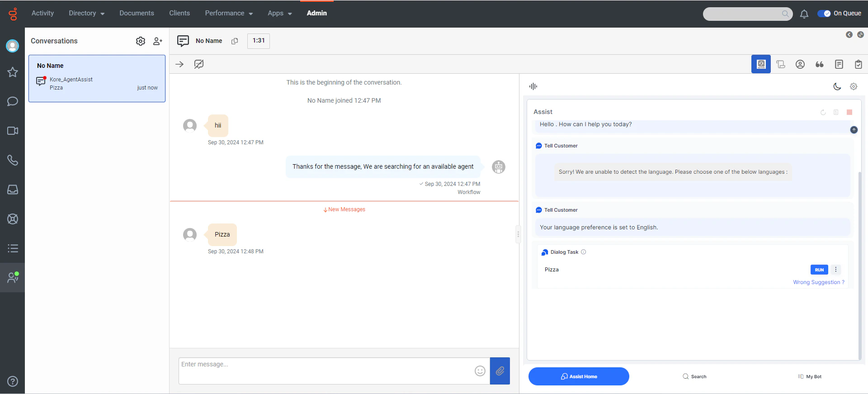
Task: Click the attachment paperclip button
Action: tap(500, 371)
